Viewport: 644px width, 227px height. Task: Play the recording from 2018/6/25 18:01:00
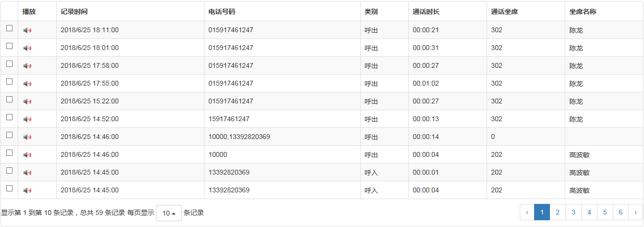click(27, 48)
